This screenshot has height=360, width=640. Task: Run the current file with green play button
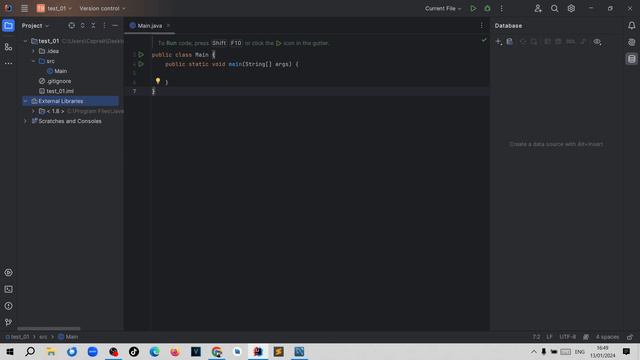point(473,8)
